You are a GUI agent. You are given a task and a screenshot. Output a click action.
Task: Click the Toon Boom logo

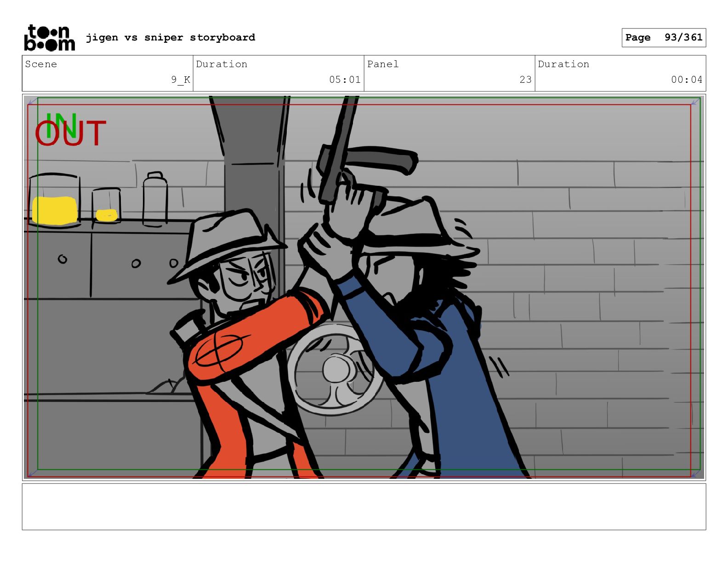(x=49, y=38)
